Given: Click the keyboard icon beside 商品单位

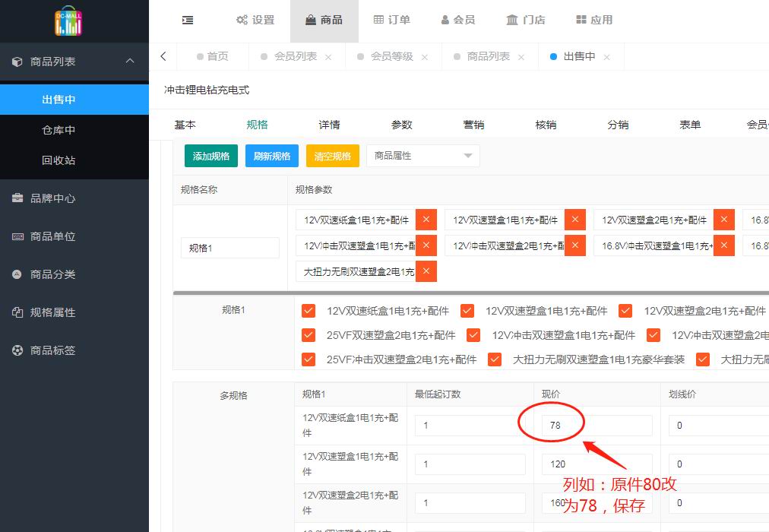Looking at the screenshot, I should [17, 236].
